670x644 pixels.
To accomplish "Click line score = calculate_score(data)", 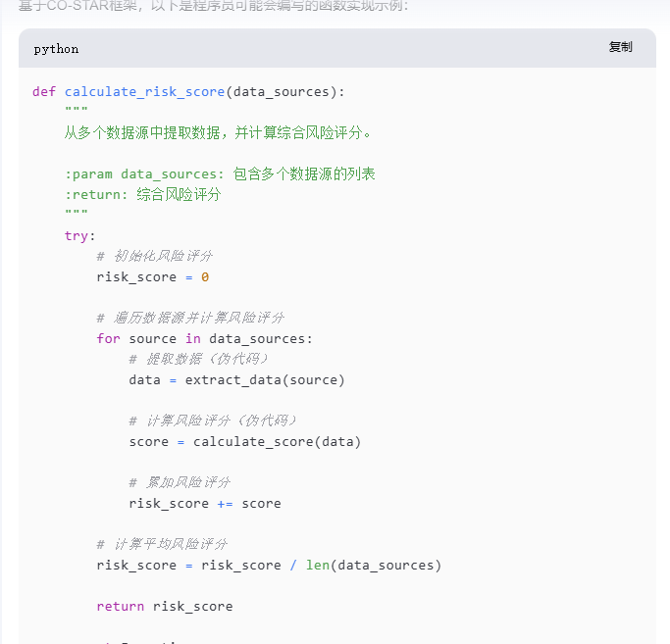I will pyautogui.click(x=245, y=441).
